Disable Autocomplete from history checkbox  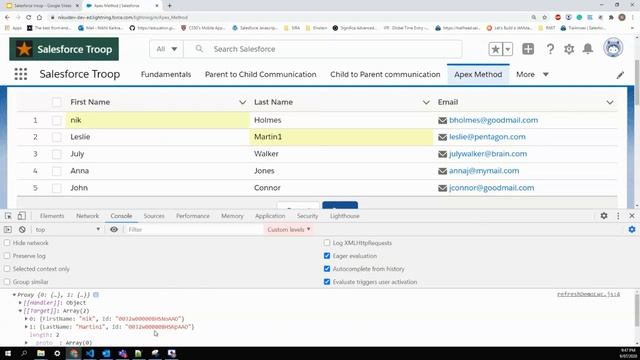327,269
